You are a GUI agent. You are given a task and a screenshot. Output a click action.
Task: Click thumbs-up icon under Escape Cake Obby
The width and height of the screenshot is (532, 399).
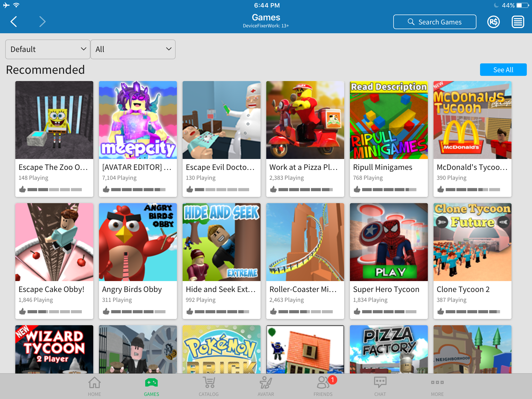coord(22,311)
